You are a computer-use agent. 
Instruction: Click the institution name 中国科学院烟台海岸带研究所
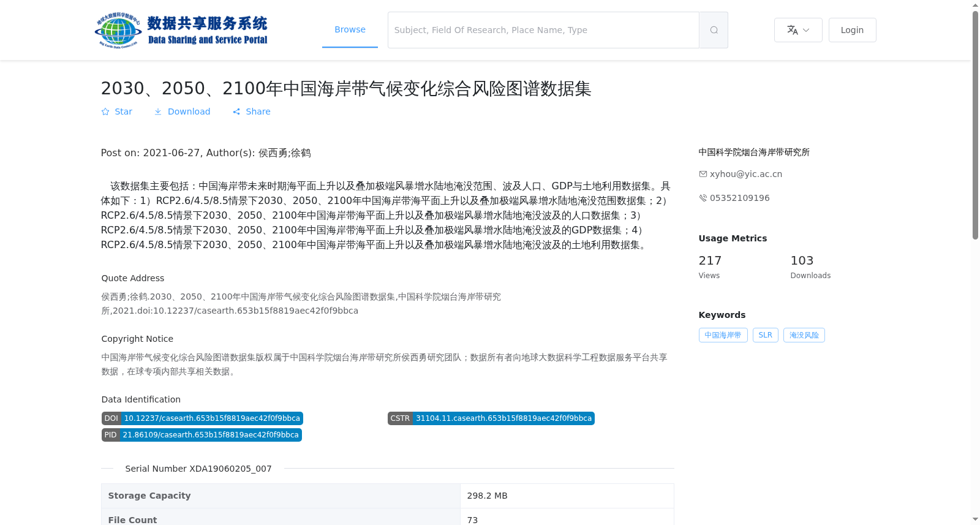754,152
